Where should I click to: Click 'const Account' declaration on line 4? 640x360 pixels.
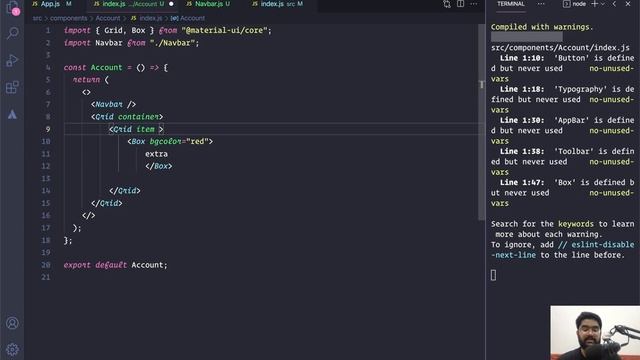click(93, 67)
